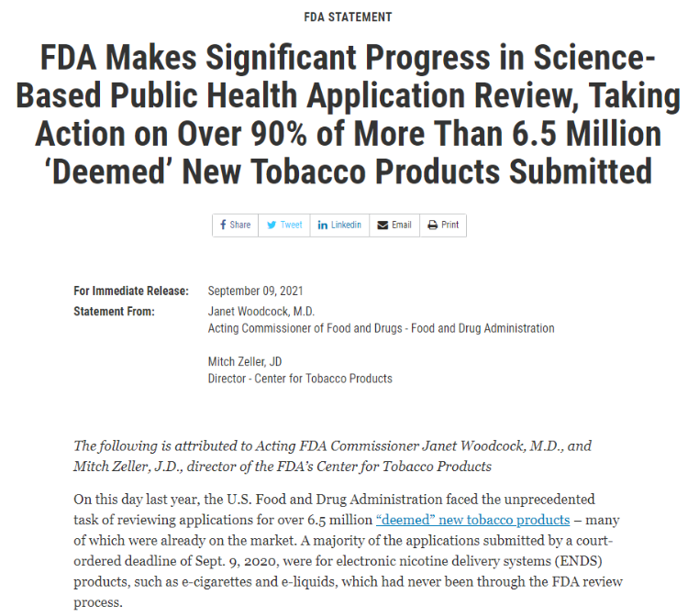Click the Director - Center for Tobacco Products text

click(300, 379)
